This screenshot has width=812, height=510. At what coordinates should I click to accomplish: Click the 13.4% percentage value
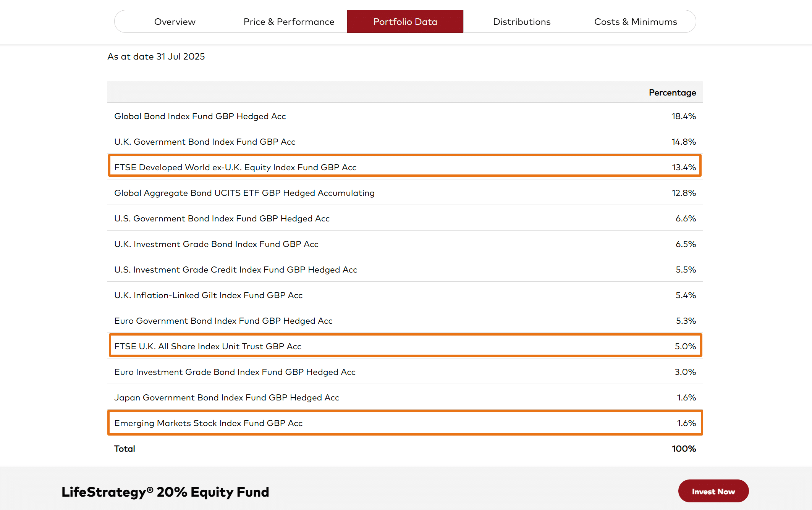tap(684, 167)
